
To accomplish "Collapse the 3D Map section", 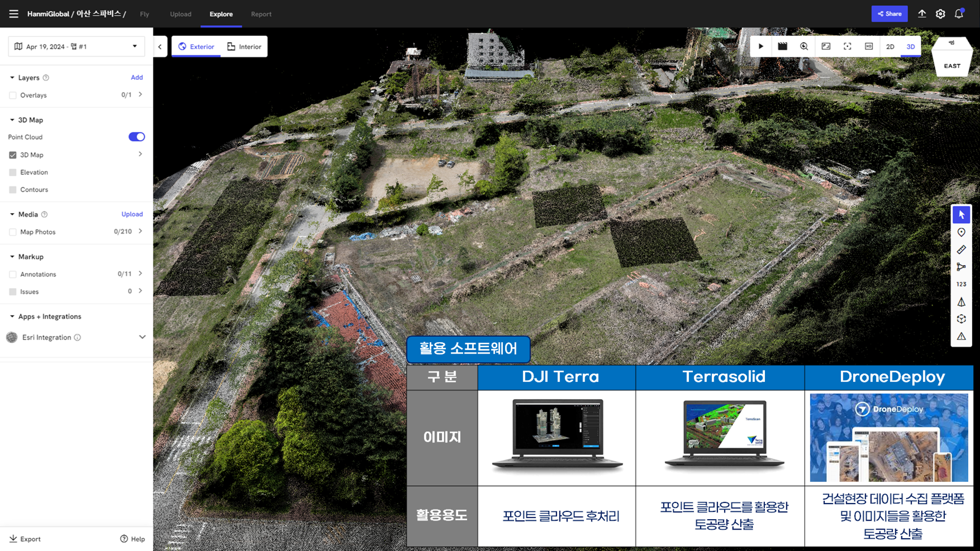I will click(x=12, y=120).
